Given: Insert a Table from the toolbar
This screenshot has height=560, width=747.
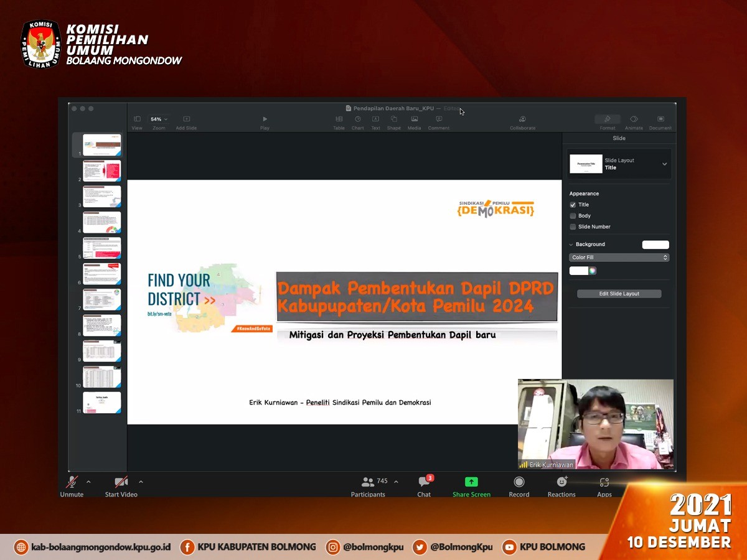Looking at the screenshot, I should click(339, 119).
